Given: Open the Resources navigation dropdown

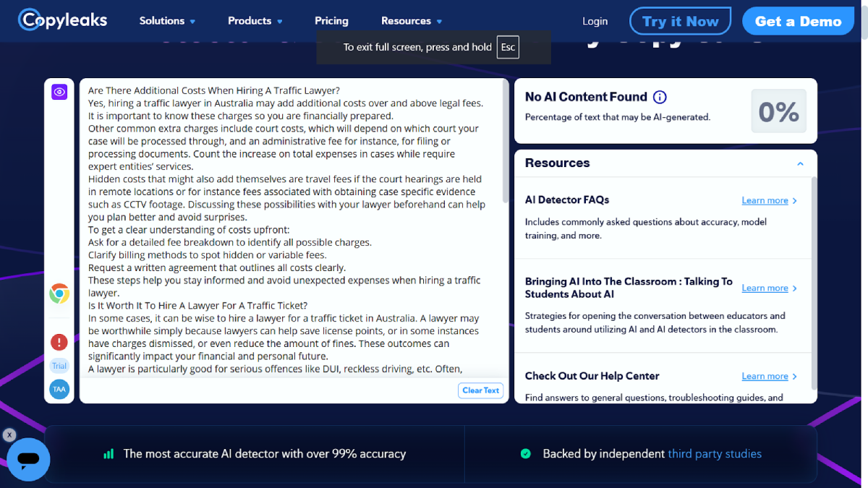Looking at the screenshot, I should [411, 21].
